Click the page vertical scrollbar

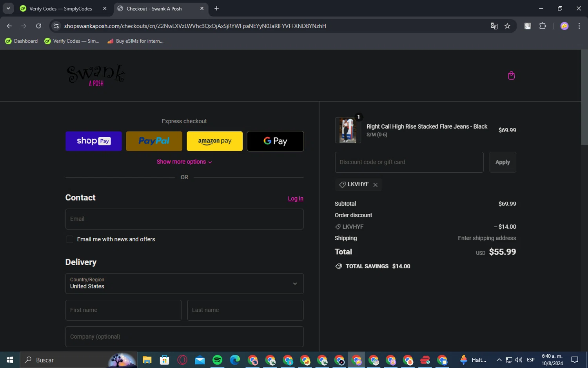(x=584, y=98)
